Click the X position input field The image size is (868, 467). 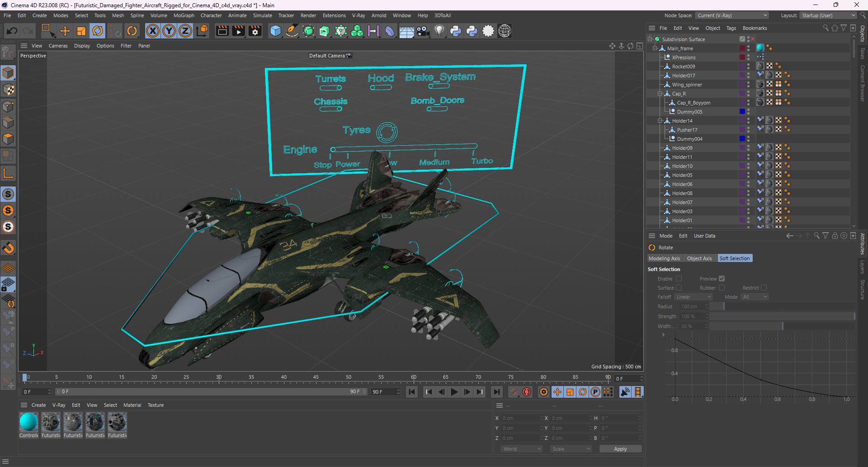[521, 418]
